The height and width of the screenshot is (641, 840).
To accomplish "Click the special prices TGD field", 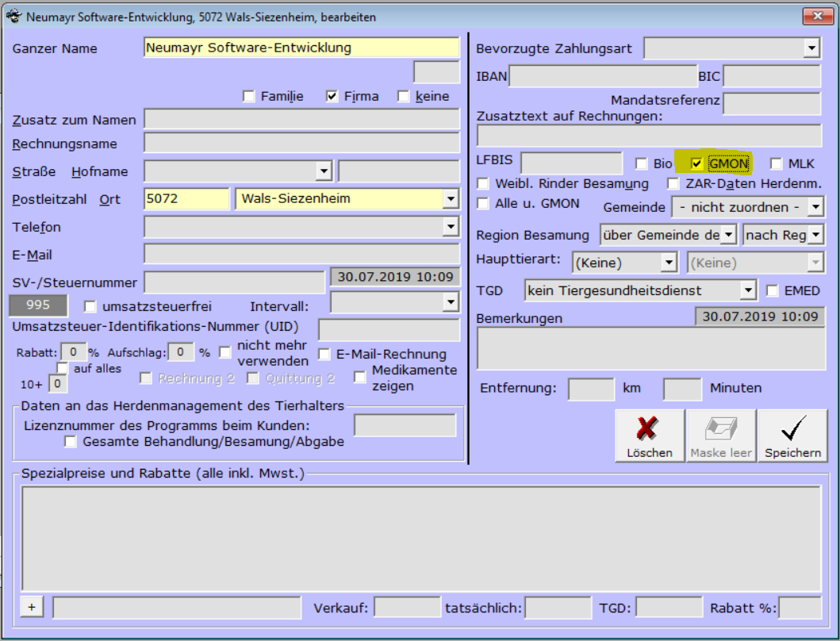I will [x=669, y=608].
